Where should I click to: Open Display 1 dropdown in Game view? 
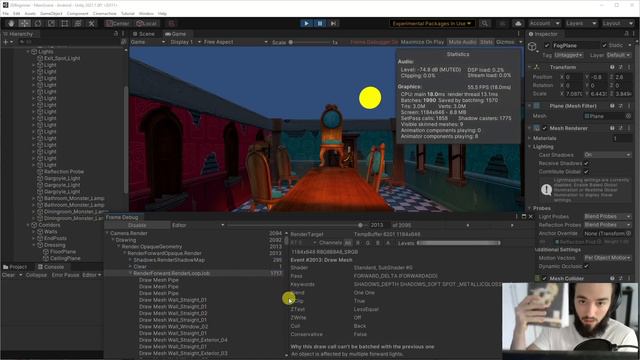tap(185, 42)
